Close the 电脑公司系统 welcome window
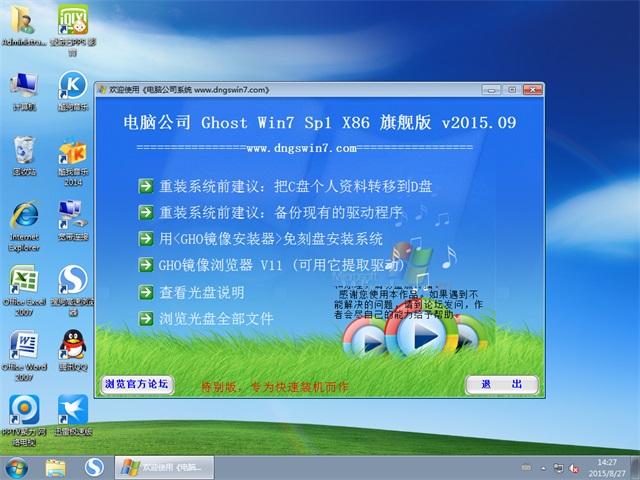Screen dimensions: 640x480 click(x=532, y=89)
